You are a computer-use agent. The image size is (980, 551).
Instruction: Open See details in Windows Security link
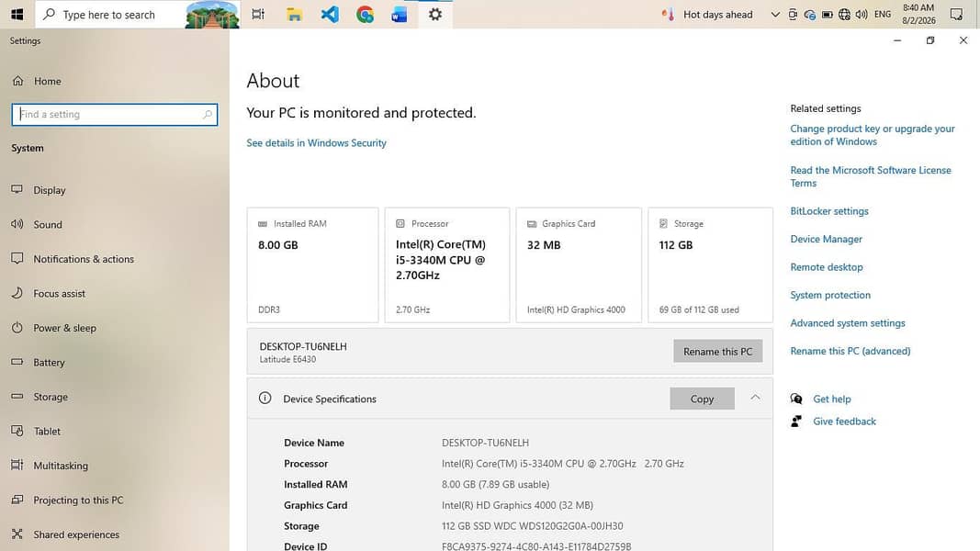pyautogui.click(x=316, y=143)
